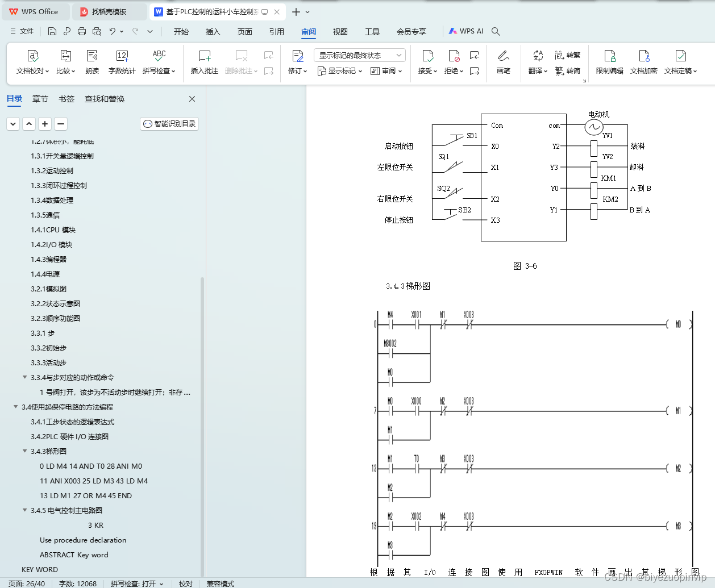Click the search magnifier icon in menu bar

(496, 31)
